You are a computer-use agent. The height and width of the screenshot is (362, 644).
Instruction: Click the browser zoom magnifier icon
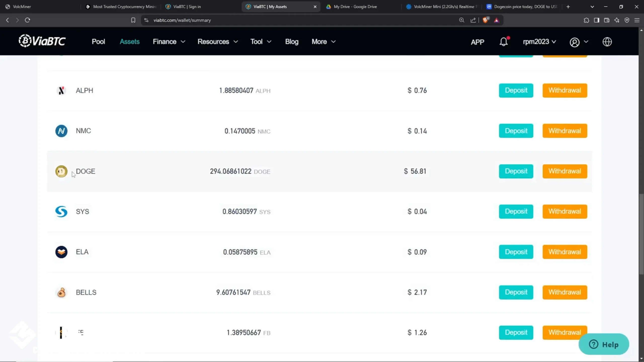coord(462,20)
